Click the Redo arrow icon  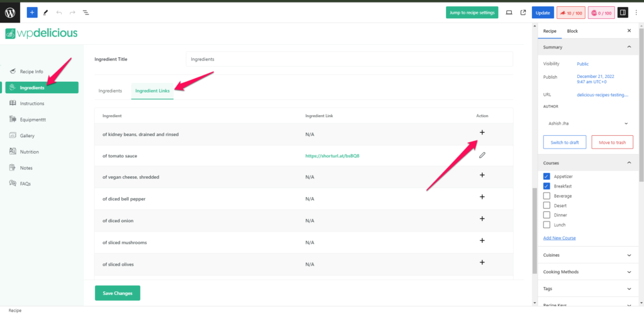tap(72, 13)
